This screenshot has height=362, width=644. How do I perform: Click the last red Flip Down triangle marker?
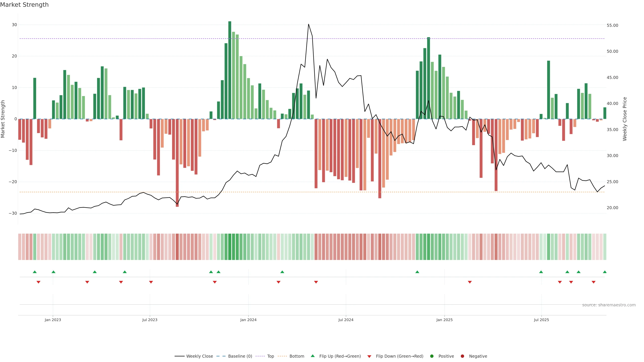pos(594,282)
